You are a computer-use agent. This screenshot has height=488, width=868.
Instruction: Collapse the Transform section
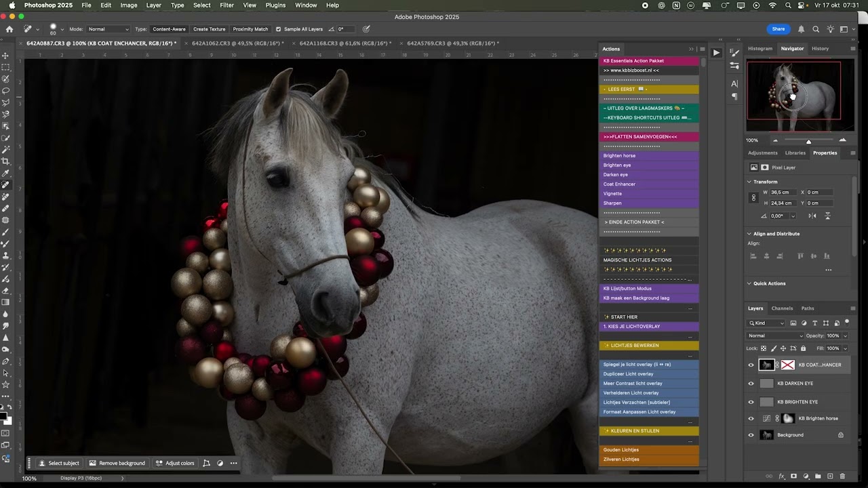coord(749,182)
